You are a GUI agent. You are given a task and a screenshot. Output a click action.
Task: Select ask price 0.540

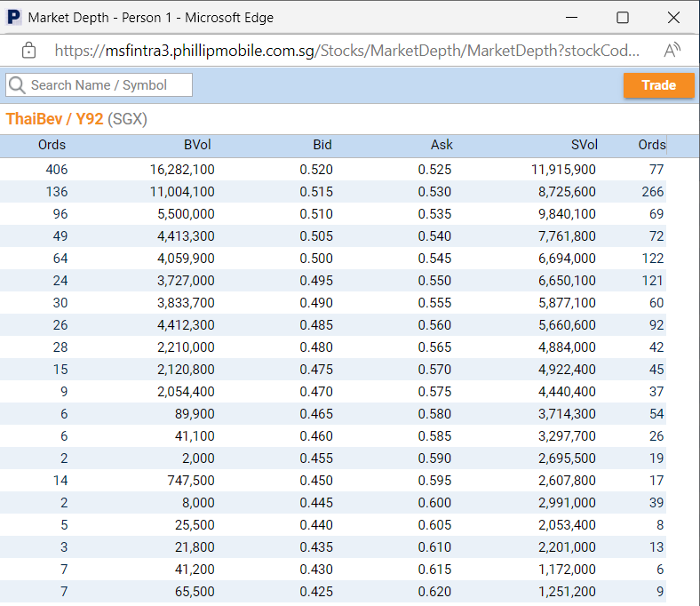[x=434, y=235]
